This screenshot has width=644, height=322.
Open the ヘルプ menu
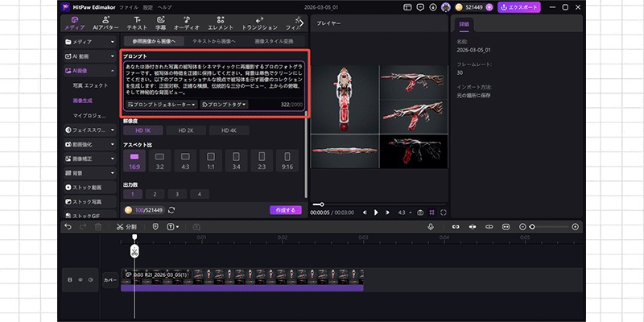165,7
